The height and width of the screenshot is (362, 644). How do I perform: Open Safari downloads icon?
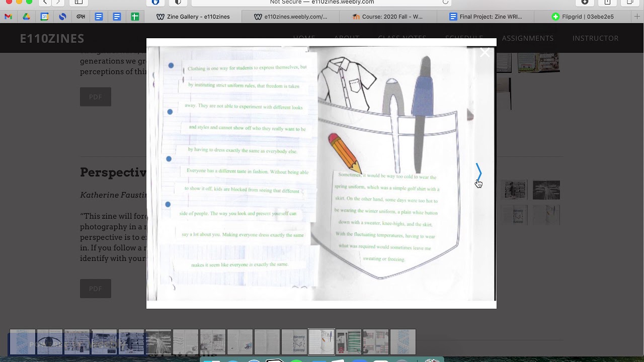coord(585,3)
